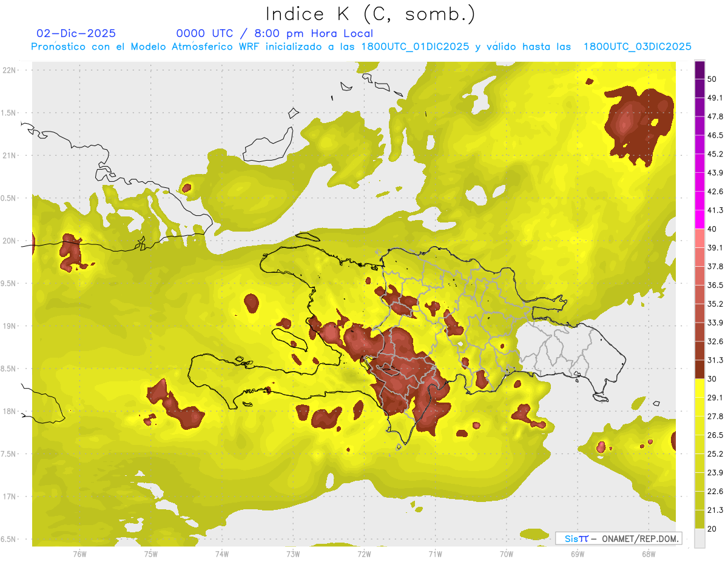This screenshot has width=728, height=562.
Task: Pick the gray swatch below 20
Action: [x=700, y=538]
